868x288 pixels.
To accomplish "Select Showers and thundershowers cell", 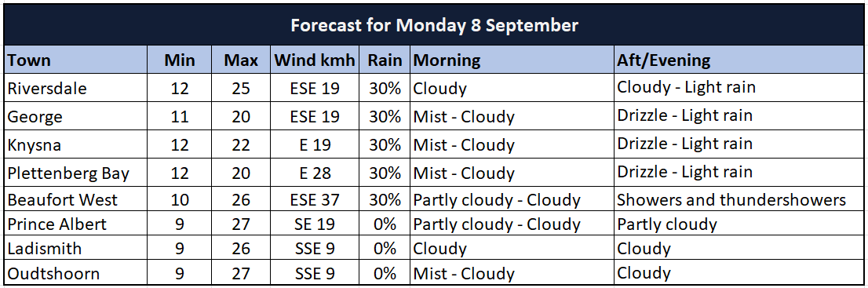I will click(739, 199).
